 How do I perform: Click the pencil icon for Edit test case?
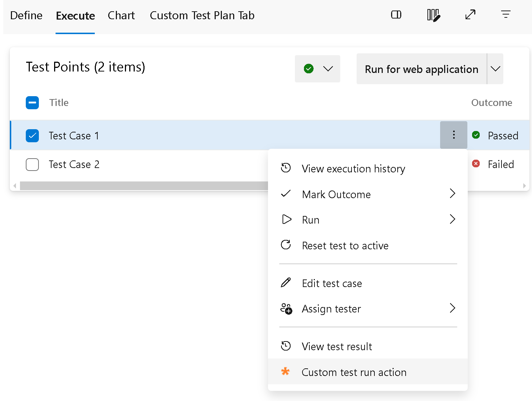286,283
